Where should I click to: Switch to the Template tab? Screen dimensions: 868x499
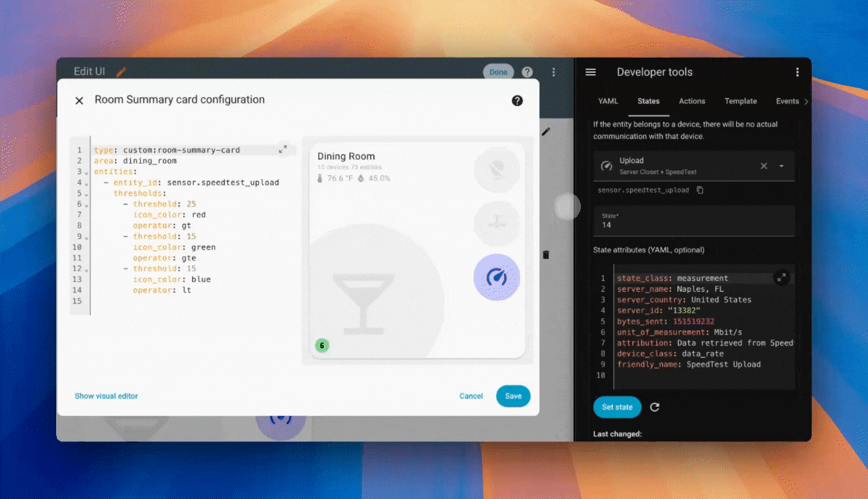(740, 101)
